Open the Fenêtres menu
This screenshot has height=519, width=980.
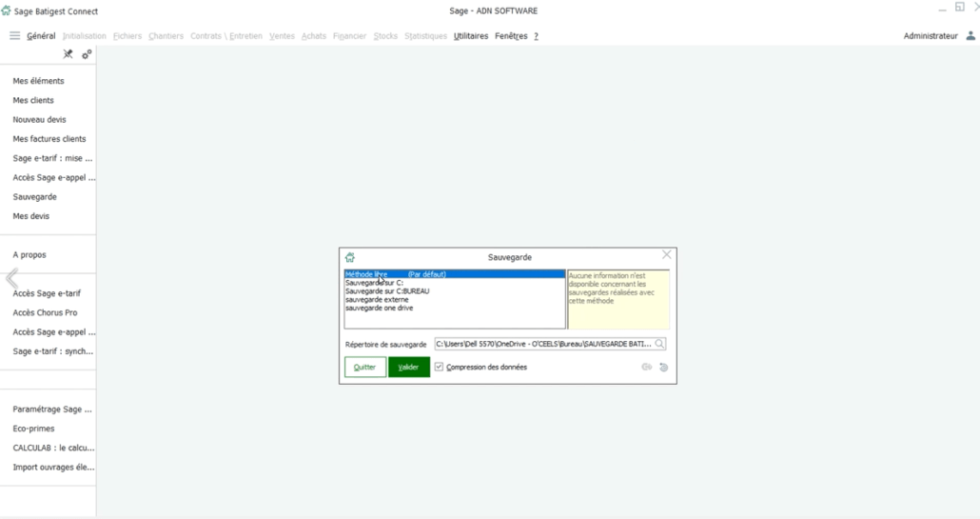click(x=511, y=35)
